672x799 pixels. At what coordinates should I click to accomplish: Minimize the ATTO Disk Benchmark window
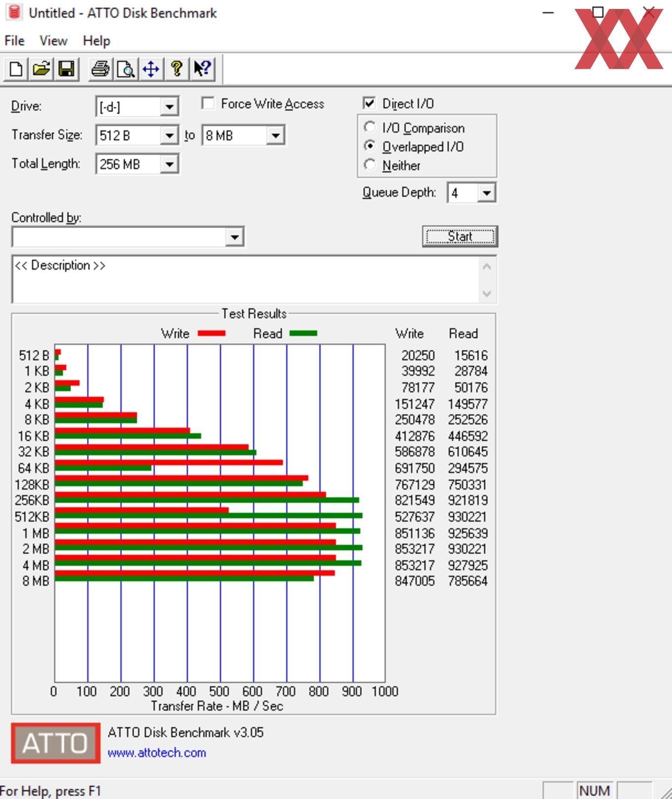[548, 12]
